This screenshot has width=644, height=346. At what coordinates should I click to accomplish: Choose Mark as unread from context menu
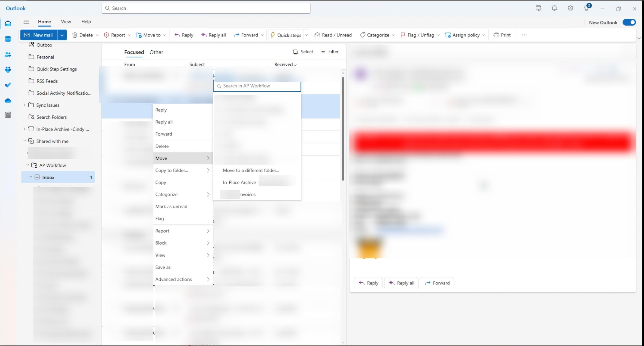(171, 206)
